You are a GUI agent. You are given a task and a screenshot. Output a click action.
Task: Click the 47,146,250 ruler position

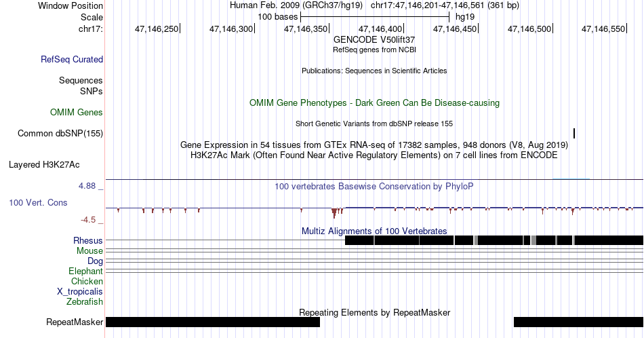pyautogui.click(x=157, y=29)
